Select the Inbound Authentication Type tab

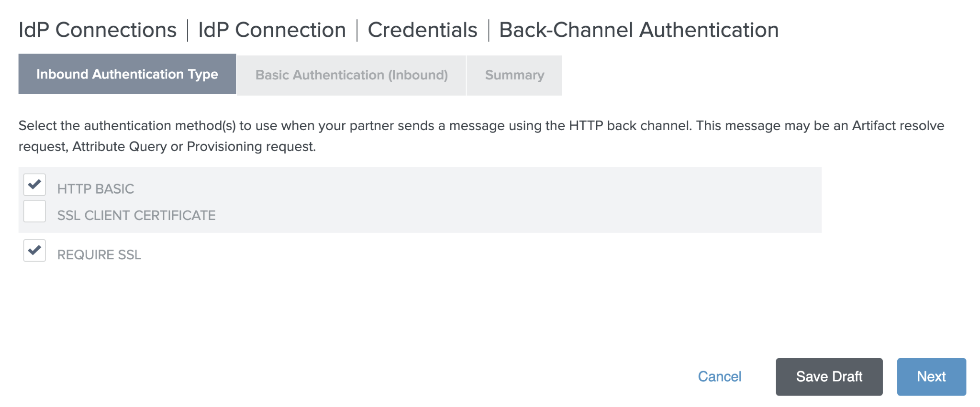point(127,74)
